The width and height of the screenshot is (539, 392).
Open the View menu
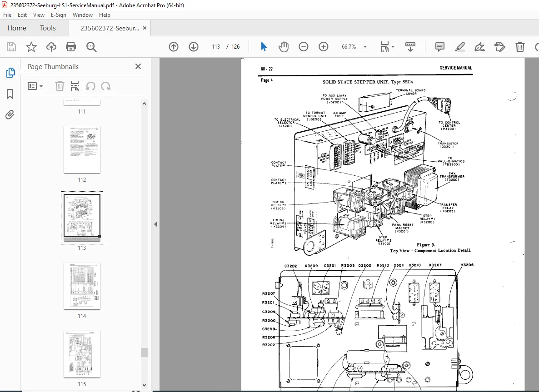tap(39, 15)
